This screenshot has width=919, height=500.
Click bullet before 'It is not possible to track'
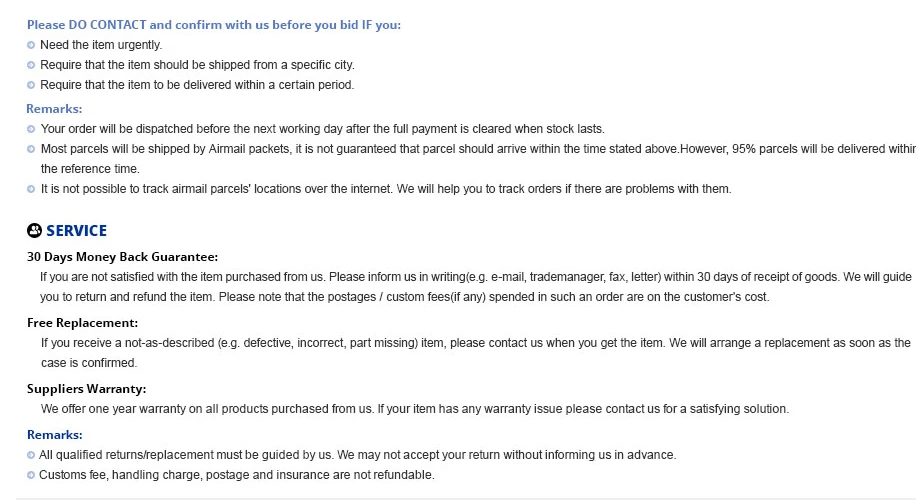pyautogui.click(x=31, y=189)
